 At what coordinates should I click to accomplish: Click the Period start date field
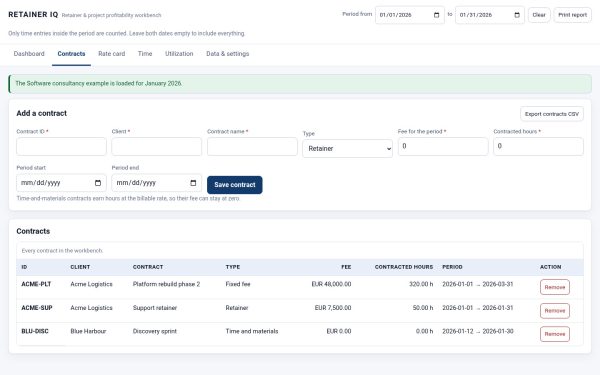click(61, 183)
